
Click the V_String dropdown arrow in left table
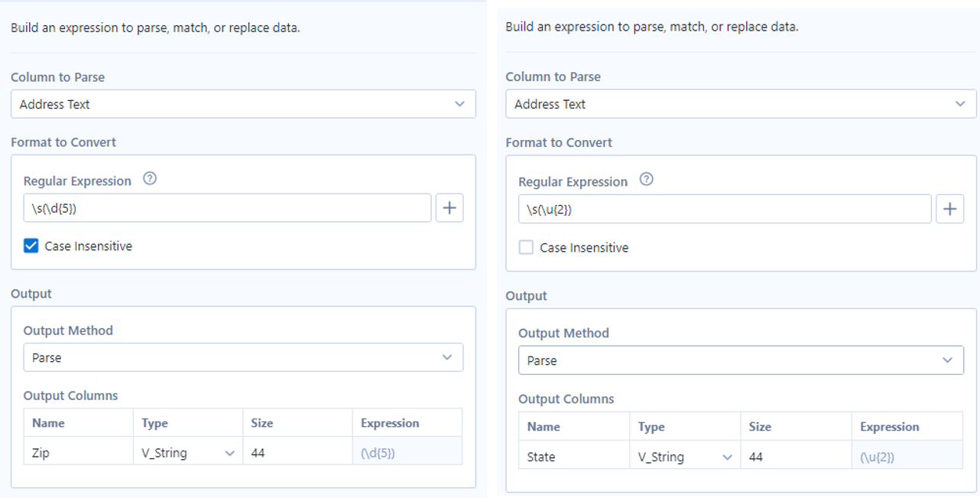click(229, 452)
